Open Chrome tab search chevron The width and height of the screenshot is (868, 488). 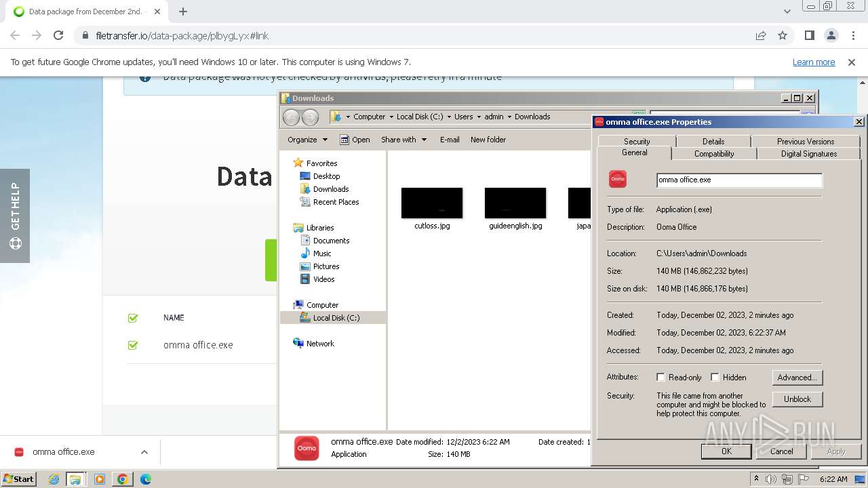pos(787,12)
